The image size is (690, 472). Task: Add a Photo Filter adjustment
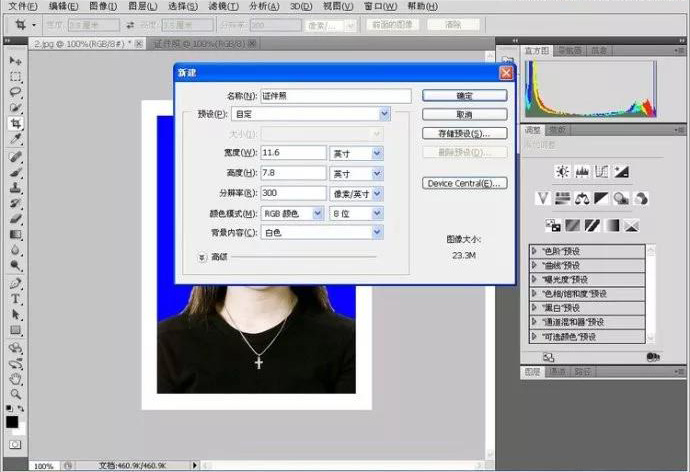coord(621,198)
